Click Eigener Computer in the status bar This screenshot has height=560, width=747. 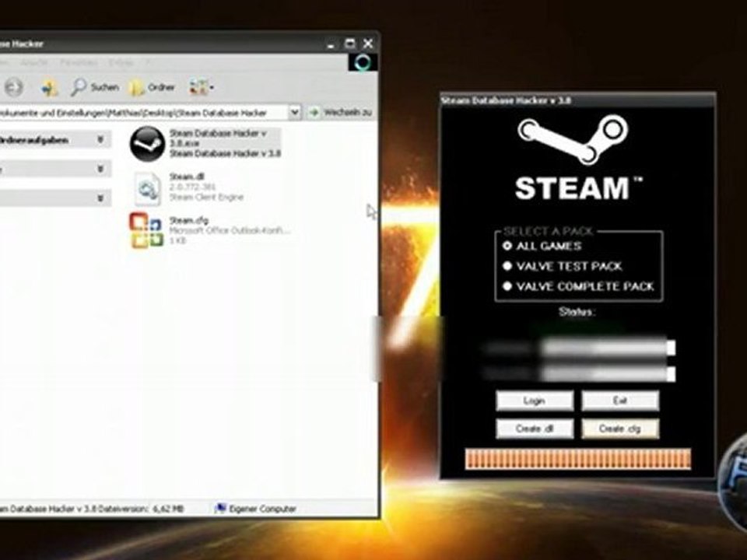256,509
